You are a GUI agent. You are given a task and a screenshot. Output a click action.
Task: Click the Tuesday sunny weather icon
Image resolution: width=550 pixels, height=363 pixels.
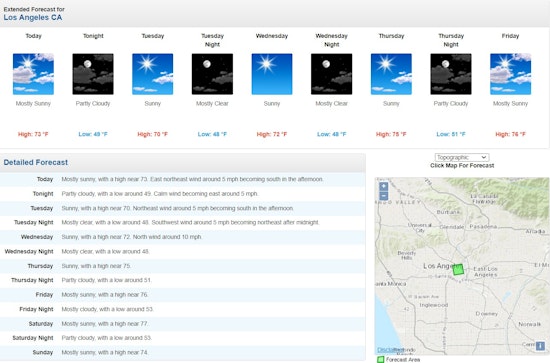[153, 74]
